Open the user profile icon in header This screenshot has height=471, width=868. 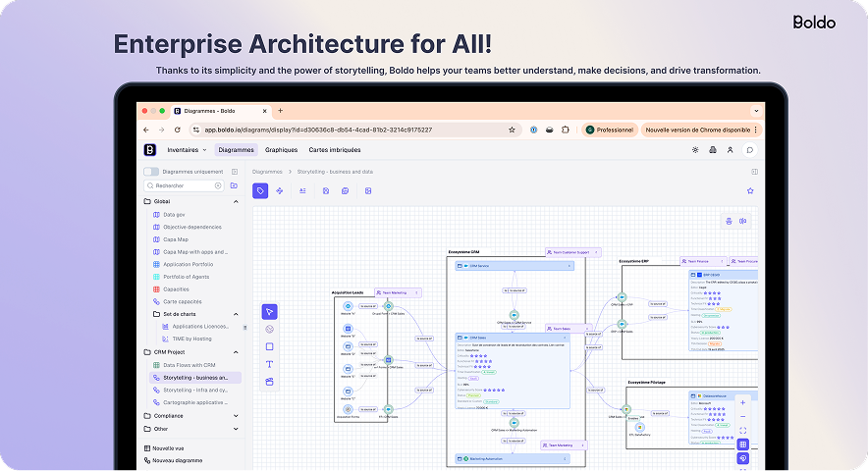[x=730, y=150]
